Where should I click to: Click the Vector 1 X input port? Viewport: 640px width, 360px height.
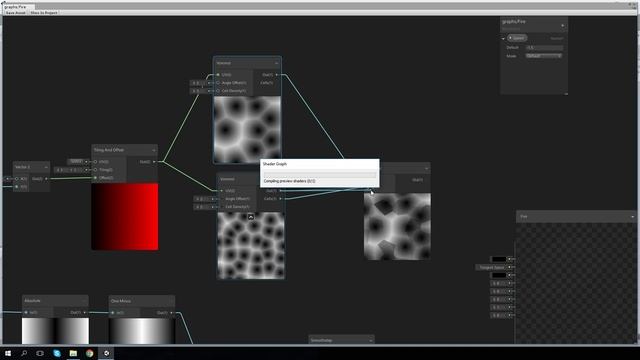pos(17,179)
